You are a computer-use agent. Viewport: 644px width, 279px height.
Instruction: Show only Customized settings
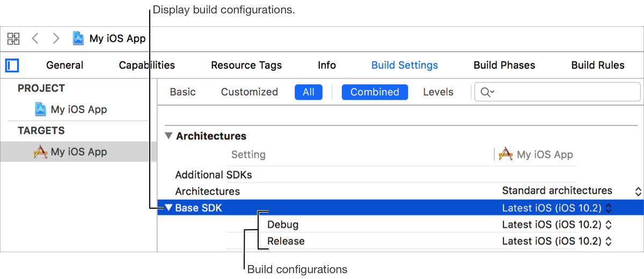coord(249,92)
